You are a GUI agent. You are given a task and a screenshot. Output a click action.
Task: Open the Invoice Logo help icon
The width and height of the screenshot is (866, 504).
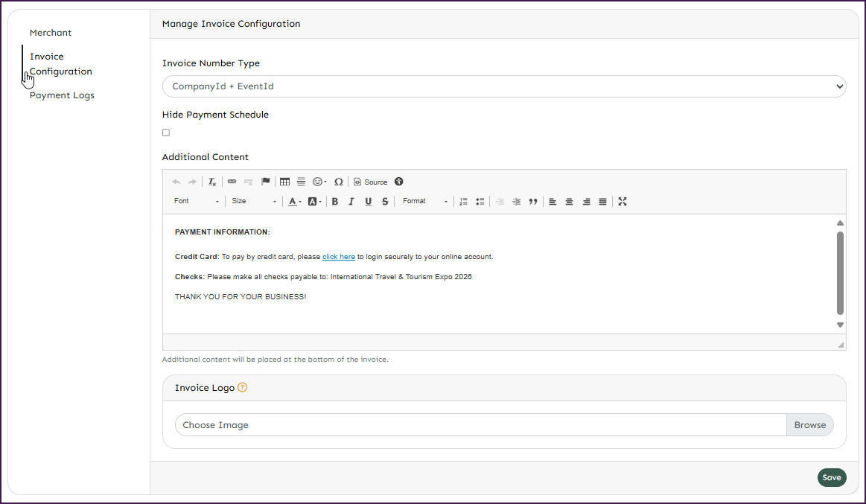pos(242,388)
